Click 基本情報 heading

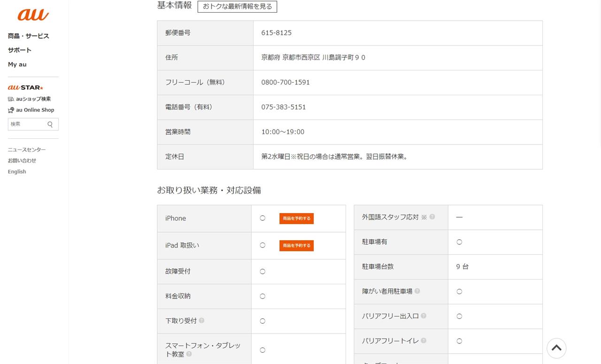tap(174, 6)
